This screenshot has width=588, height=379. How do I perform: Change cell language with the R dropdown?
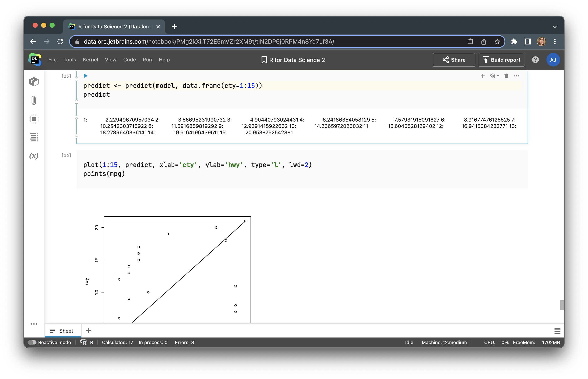tap(494, 76)
